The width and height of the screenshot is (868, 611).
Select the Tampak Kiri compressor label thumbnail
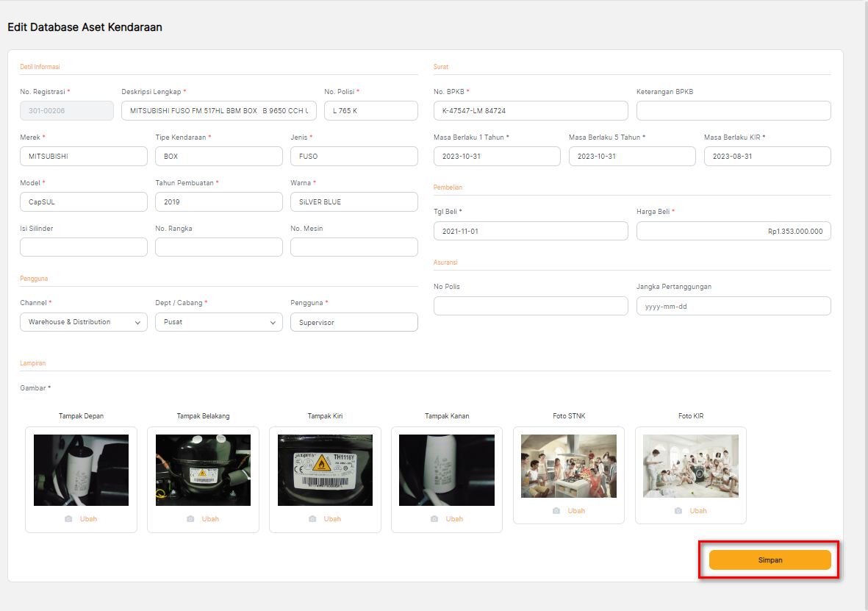(325, 470)
